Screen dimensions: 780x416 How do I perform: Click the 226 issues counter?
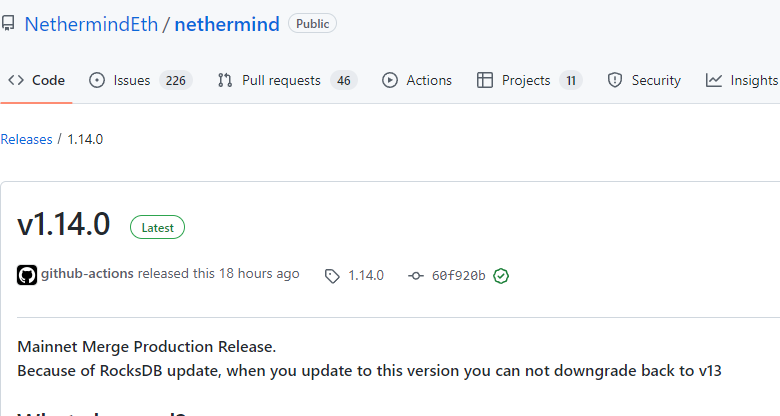176,81
